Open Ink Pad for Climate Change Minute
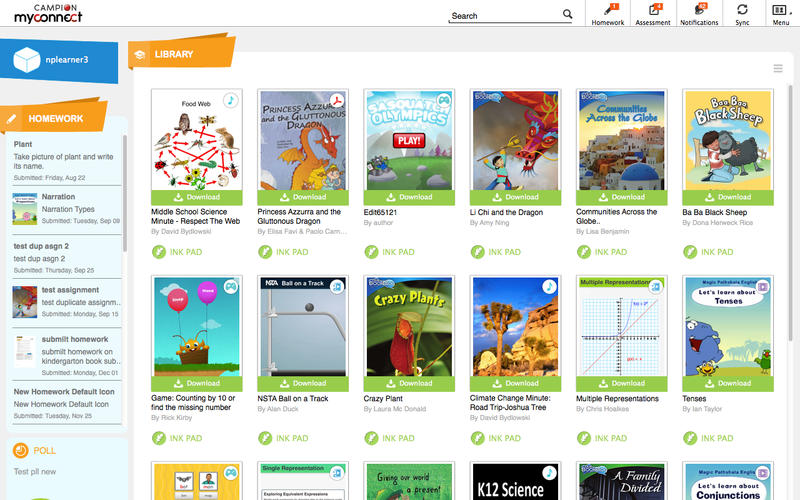Screen dimensions: 800x500 pyautogui.click(x=496, y=438)
